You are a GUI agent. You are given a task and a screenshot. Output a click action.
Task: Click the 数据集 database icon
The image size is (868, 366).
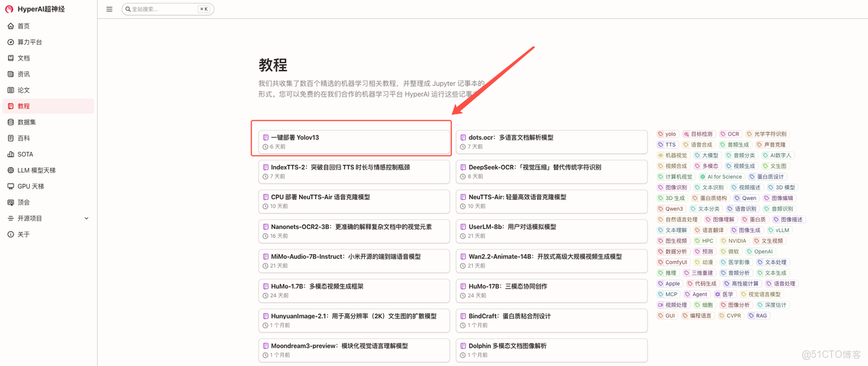[x=10, y=122]
